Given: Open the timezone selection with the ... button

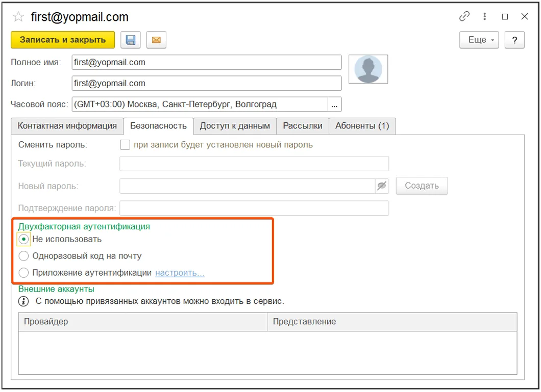Looking at the screenshot, I should coord(335,104).
